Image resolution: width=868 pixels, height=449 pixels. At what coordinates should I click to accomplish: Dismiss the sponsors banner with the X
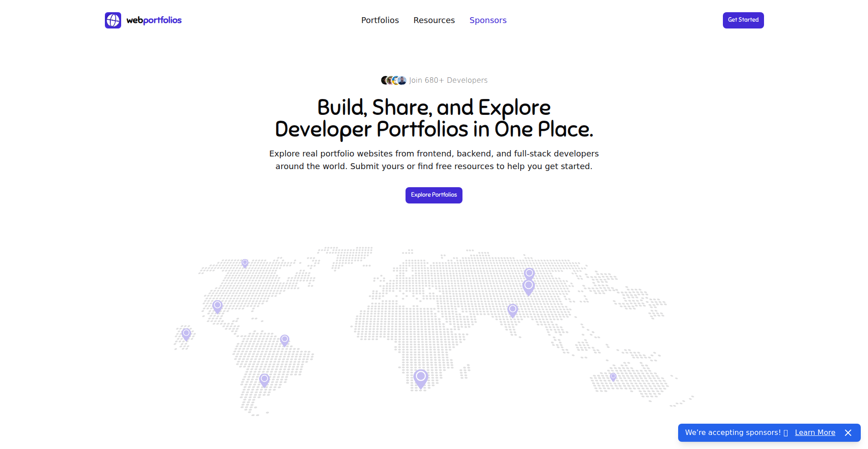pyautogui.click(x=848, y=433)
